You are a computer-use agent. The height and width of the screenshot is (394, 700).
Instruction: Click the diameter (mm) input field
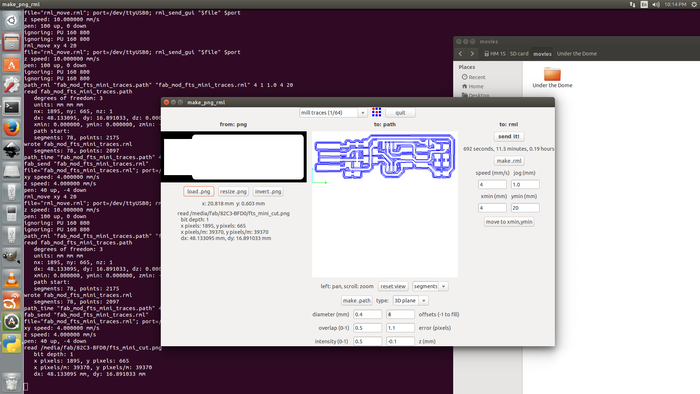point(367,315)
